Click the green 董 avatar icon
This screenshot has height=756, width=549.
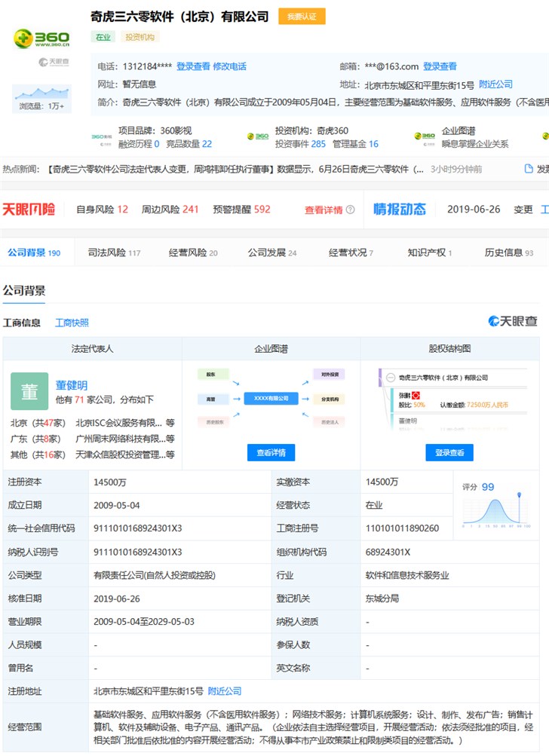[29, 391]
